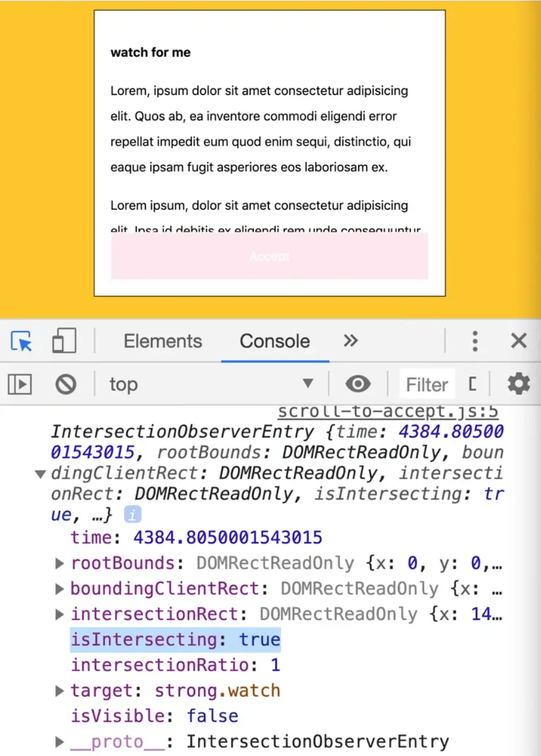Select the inspect element tool

[21, 341]
